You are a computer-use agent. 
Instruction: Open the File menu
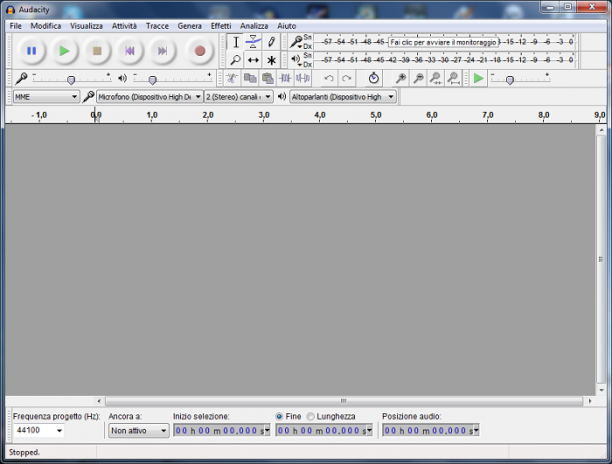point(16,26)
